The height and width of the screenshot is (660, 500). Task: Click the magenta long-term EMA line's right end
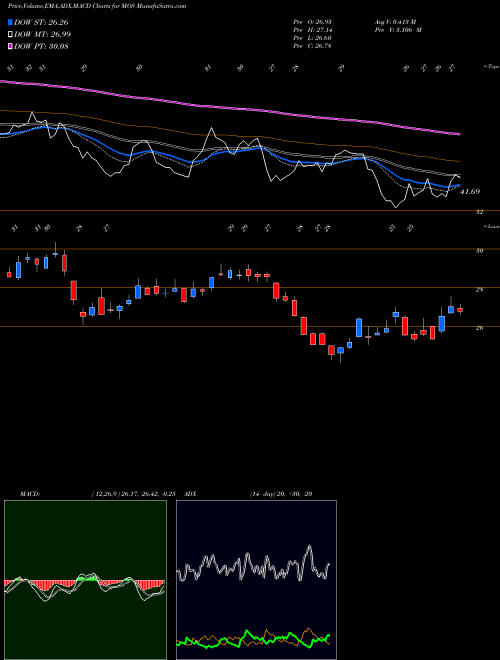coord(458,134)
